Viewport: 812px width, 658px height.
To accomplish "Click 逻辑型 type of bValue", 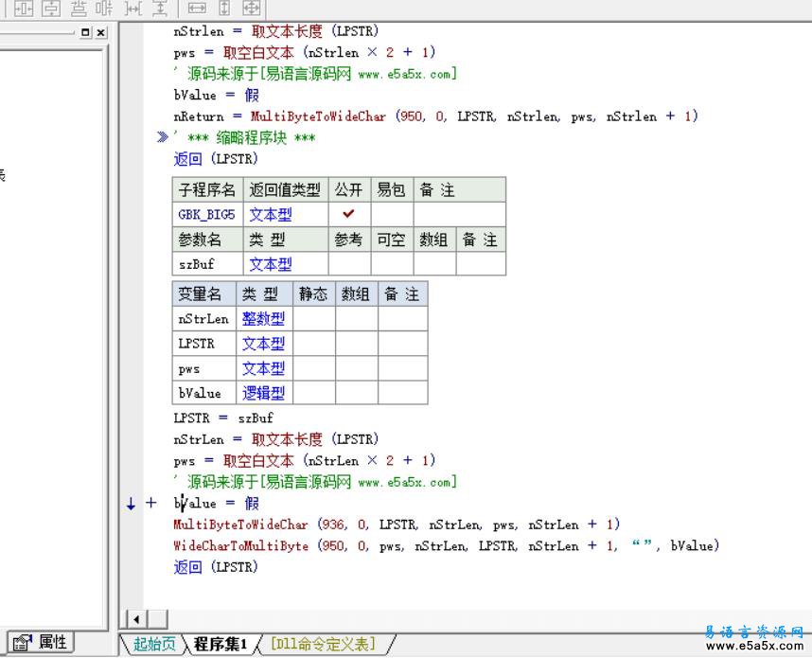I will click(264, 393).
